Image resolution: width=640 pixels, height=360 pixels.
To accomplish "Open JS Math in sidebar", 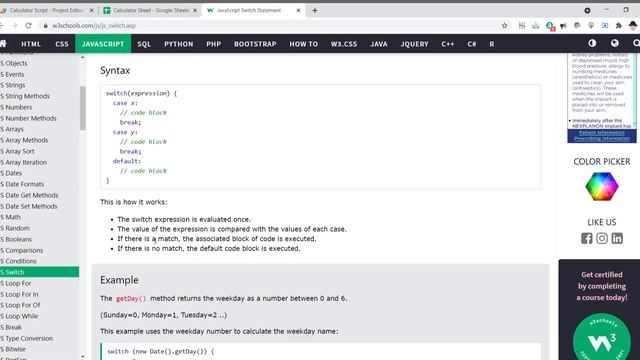I will click(11, 217).
